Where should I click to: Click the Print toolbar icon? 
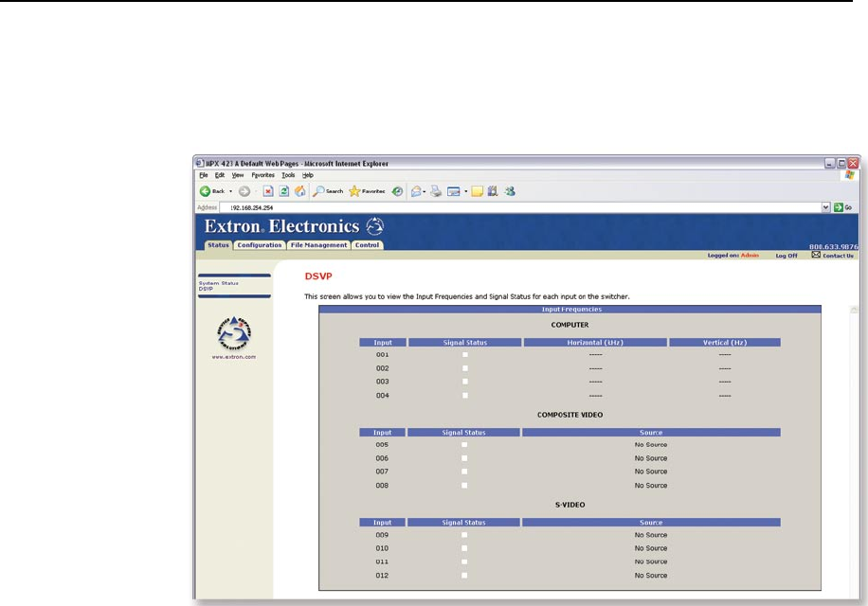click(436, 191)
